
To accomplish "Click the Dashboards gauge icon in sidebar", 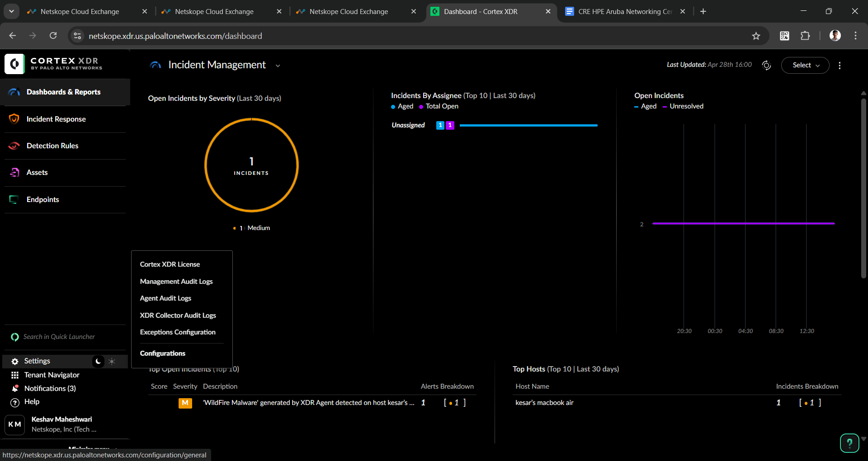I will pyautogui.click(x=14, y=92).
